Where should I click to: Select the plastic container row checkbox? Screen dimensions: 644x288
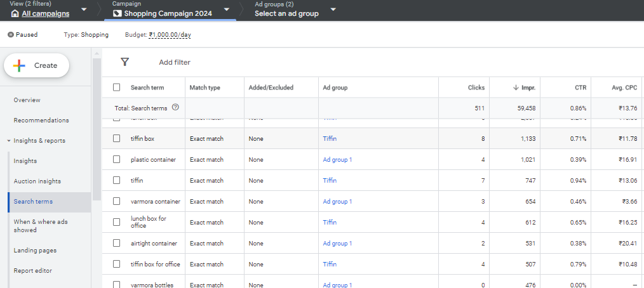pyautogui.click(x=116, y=159)
